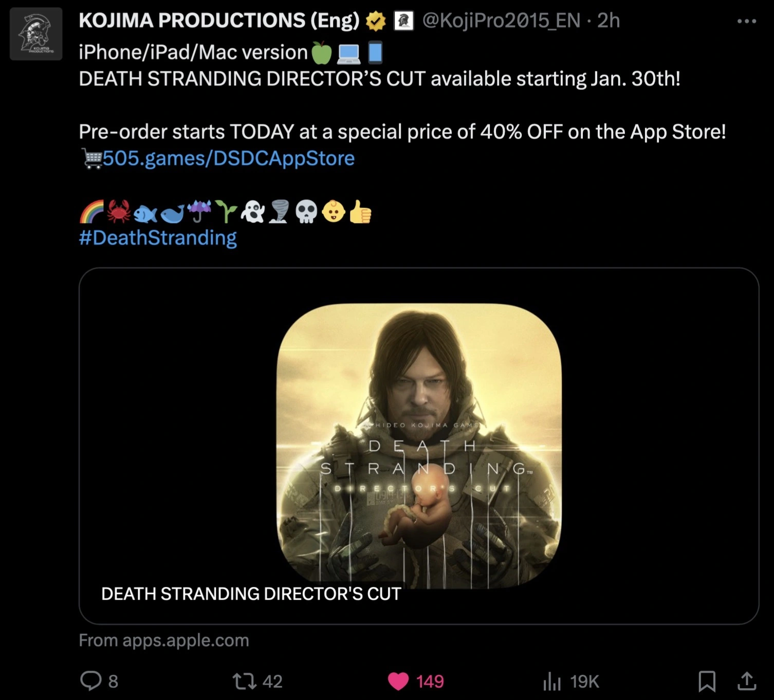The image size is (774, 700).
Task: Open the 505.games/DSDCAppStore link
Action: click(229, 158)
